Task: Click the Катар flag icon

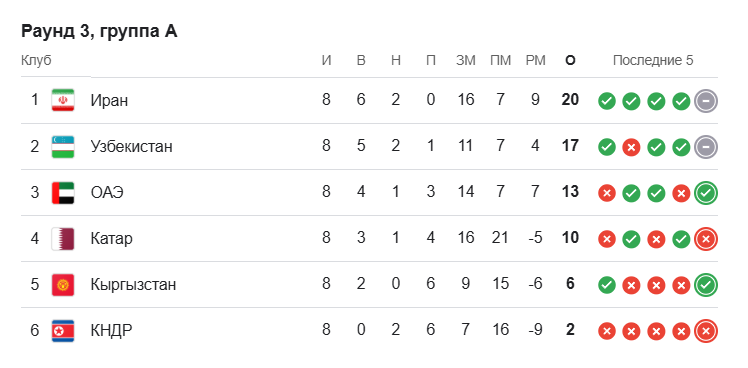Action: click(x=63, y=239)
